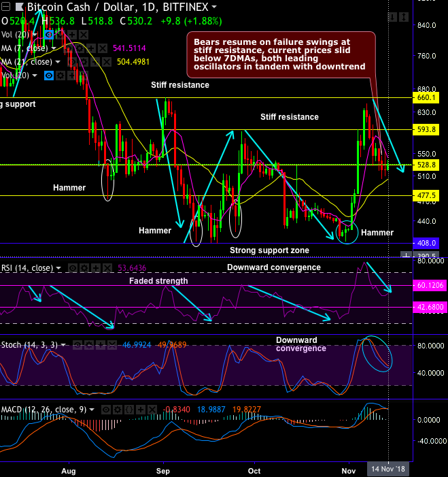Open MACD source code braces icon
The image size is (448, 477).
point(129,410)
